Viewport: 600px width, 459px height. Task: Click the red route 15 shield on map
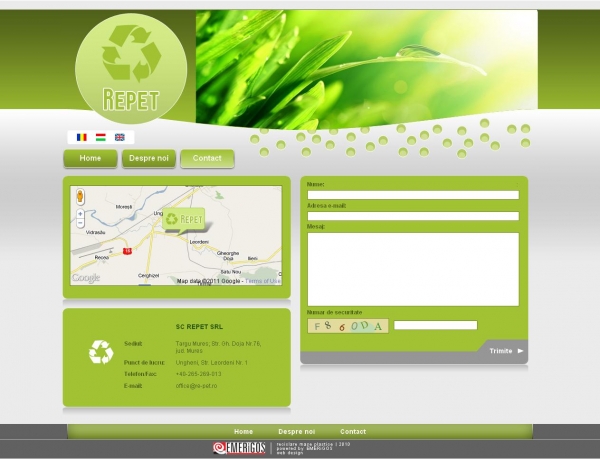(x=127, y=251)
